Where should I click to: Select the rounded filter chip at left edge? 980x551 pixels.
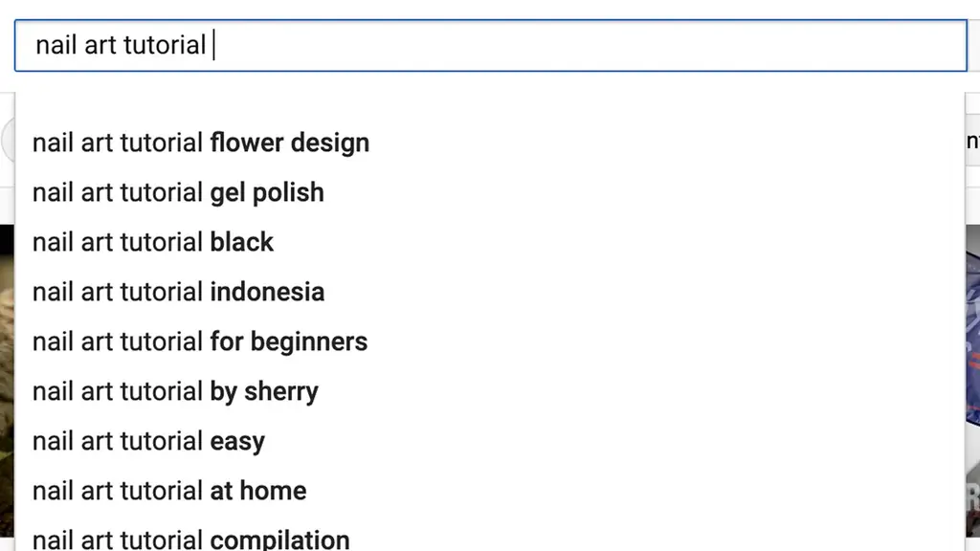(8, 142)
